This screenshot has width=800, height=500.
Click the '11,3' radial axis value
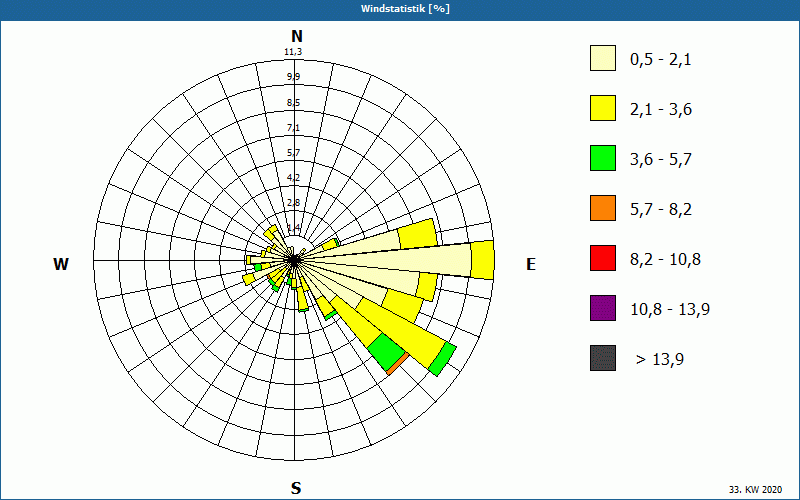293,52
